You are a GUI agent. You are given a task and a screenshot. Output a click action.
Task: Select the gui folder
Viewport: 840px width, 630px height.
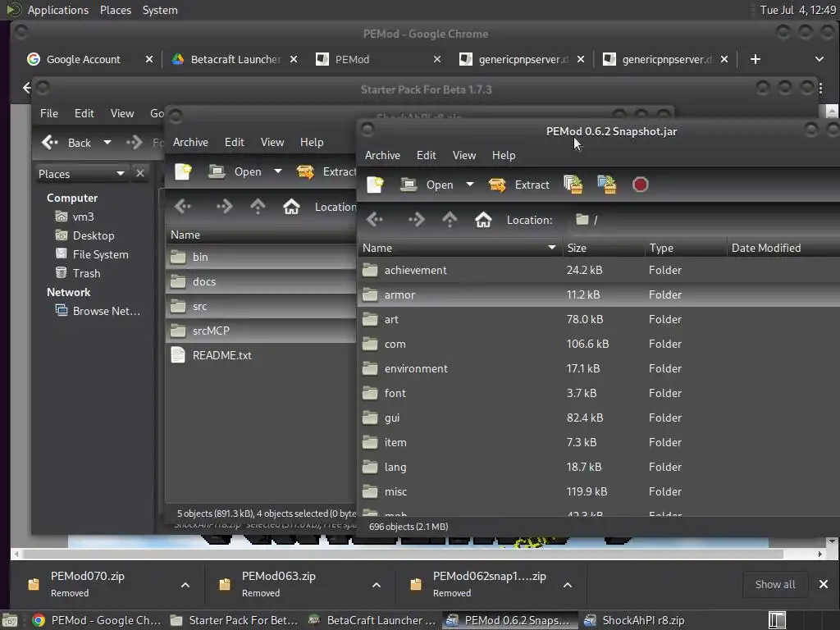click(598, 418)
